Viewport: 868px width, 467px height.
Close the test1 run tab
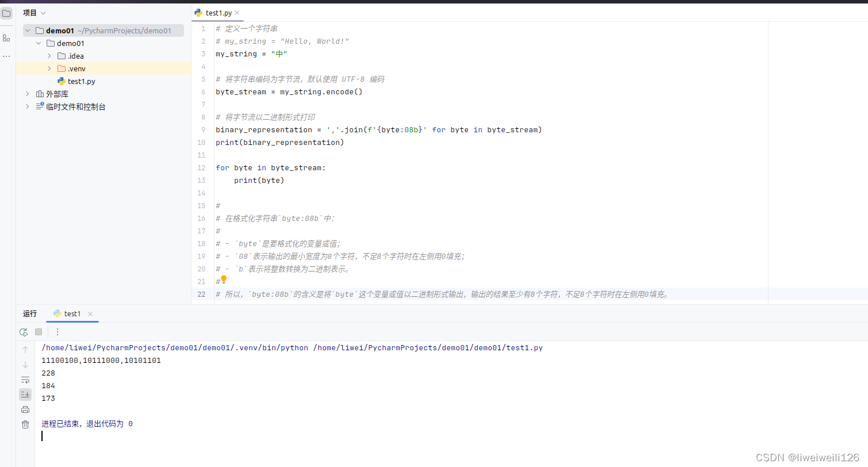click(x=90, y=314)
